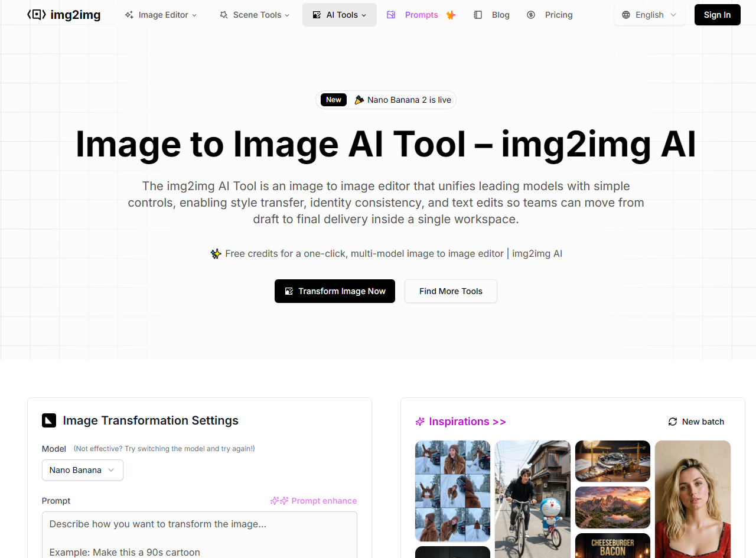Open the AI Tools menu
The image size is (756, 558).
coord(340,15)
